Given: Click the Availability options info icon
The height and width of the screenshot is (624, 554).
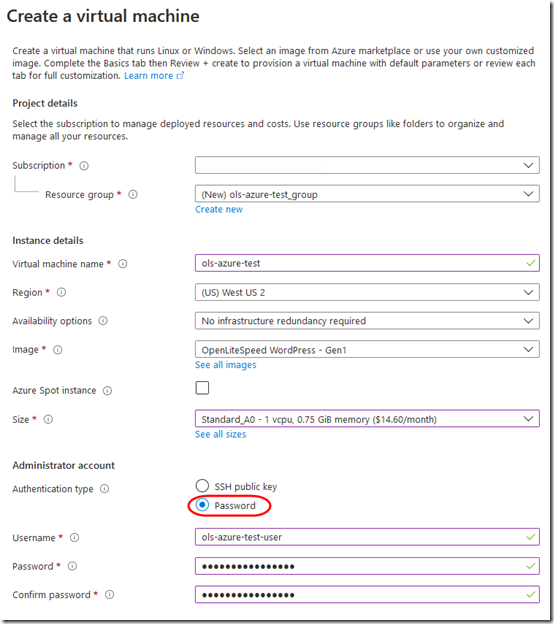Looking at the screenshot, I should (x=103, y=321).
